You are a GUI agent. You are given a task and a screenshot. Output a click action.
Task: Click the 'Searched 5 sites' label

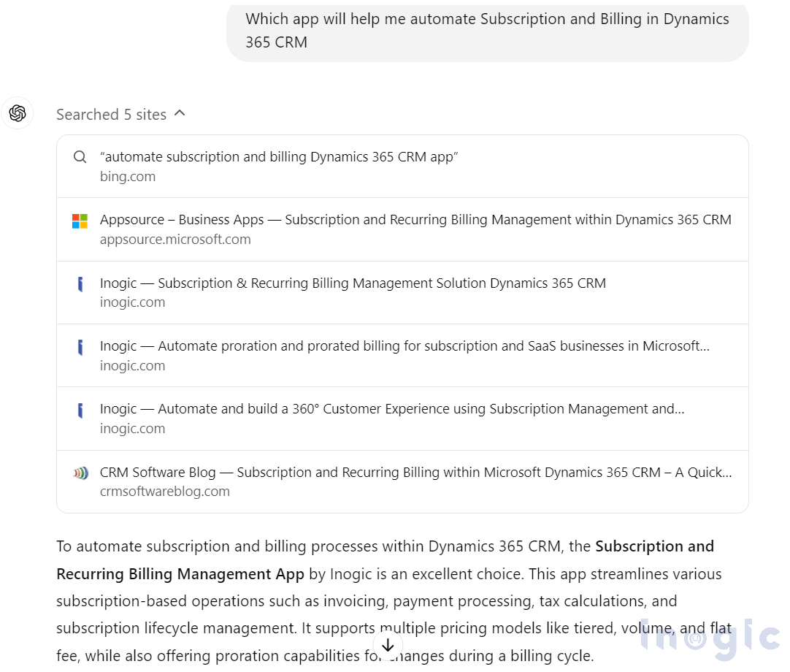click(111, 115)
